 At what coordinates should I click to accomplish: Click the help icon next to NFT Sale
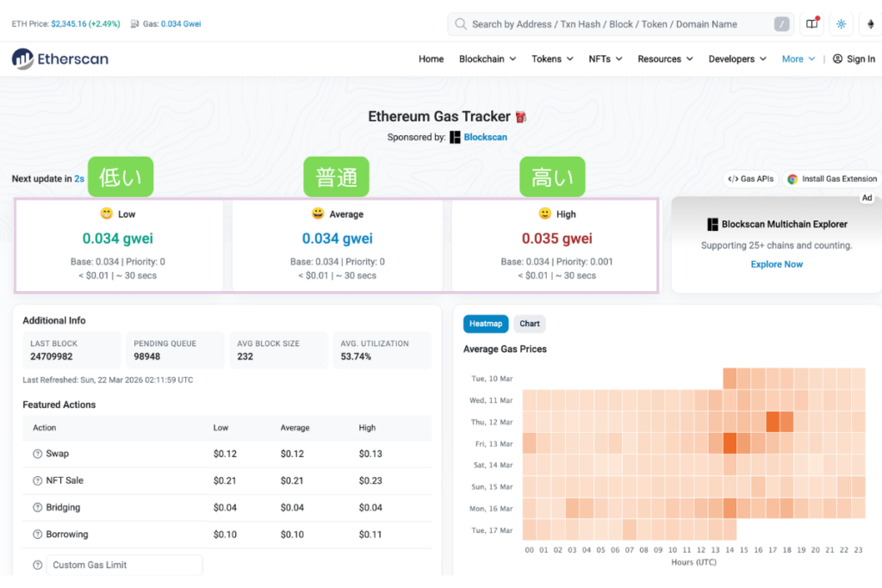pos(37,480)
